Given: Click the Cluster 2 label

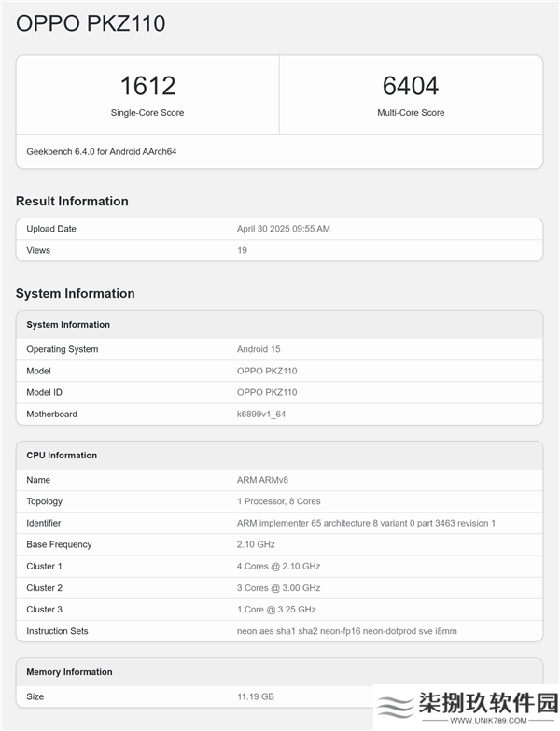Looking at the screenshot, I should point(44,588).
